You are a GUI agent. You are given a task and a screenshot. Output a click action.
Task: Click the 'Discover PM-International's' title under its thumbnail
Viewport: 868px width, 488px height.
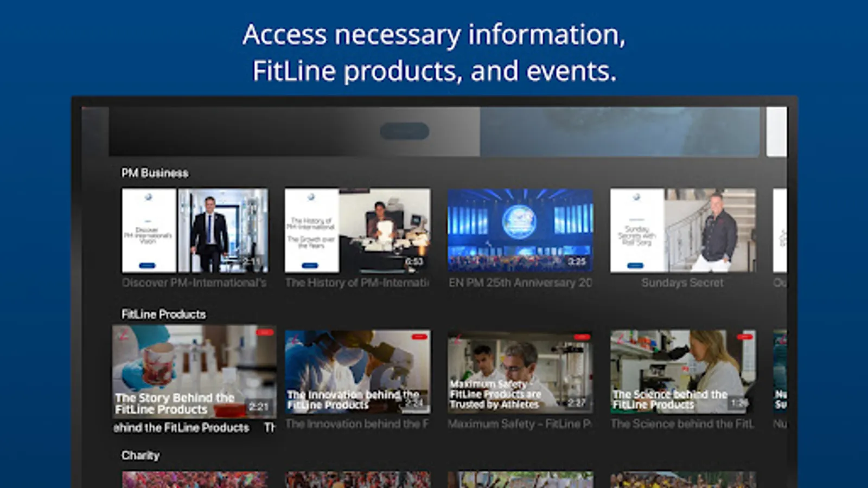(x=194, y=282)
